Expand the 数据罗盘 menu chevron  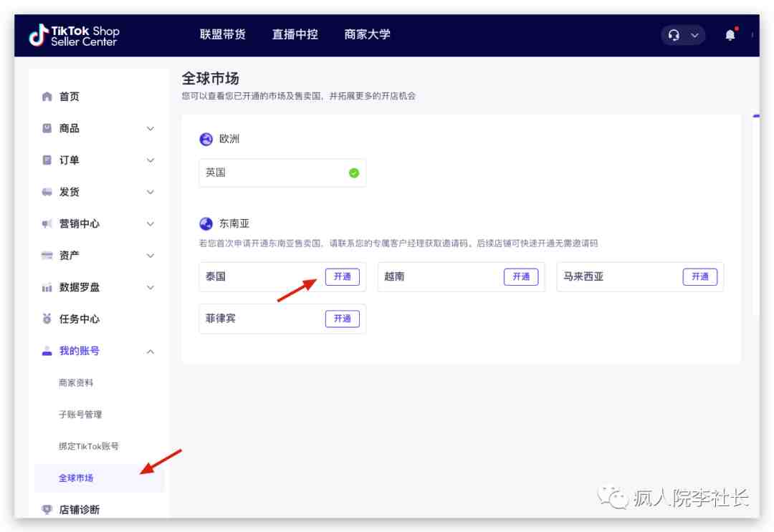pyautogui.click(x=150, y=287)
